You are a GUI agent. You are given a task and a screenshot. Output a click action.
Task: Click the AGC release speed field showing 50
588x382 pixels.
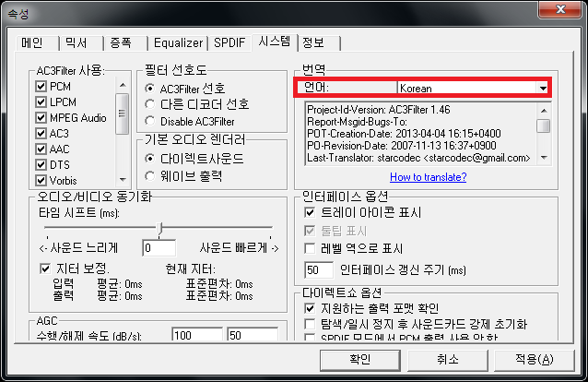(x=253, y=334)
